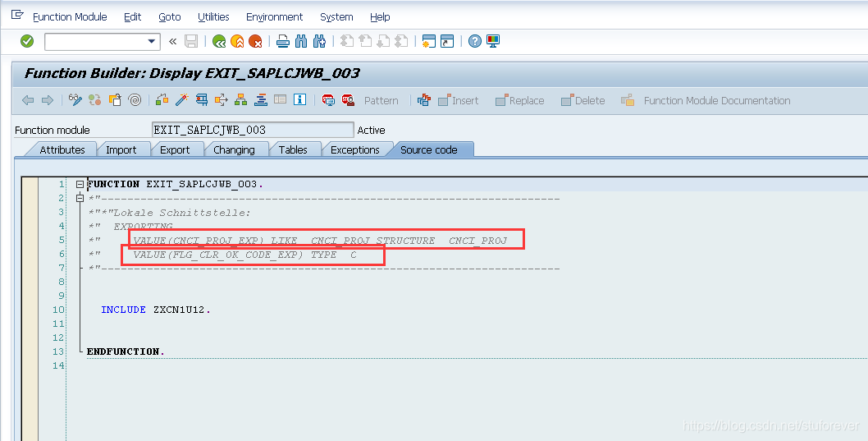The width and height of the screenshot is (868, 441).
Task: Click the Function module name field
Action: point(253,130)
